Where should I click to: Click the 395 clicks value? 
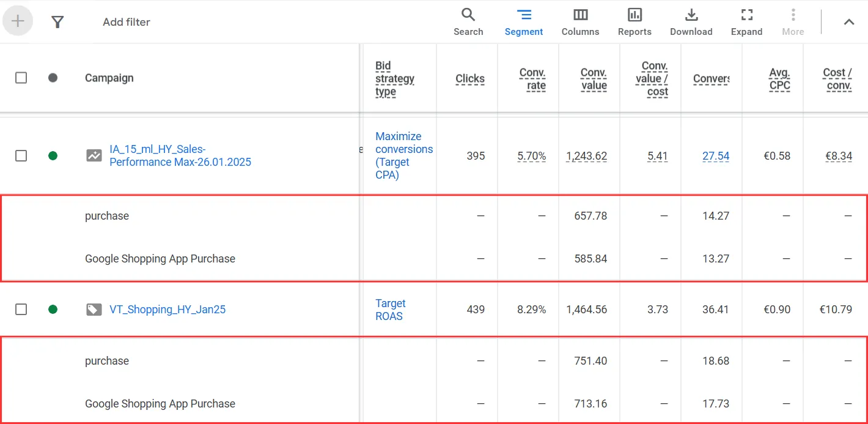(476, 156)
